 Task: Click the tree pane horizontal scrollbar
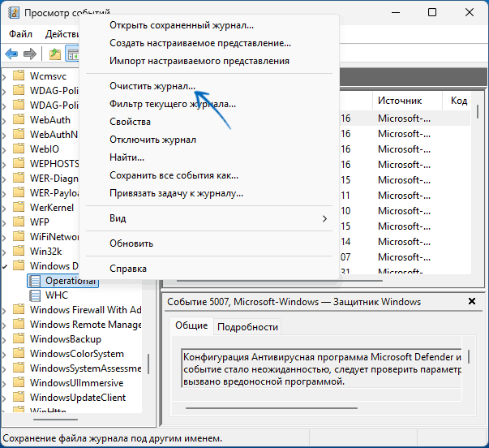(x=55, y=420)
